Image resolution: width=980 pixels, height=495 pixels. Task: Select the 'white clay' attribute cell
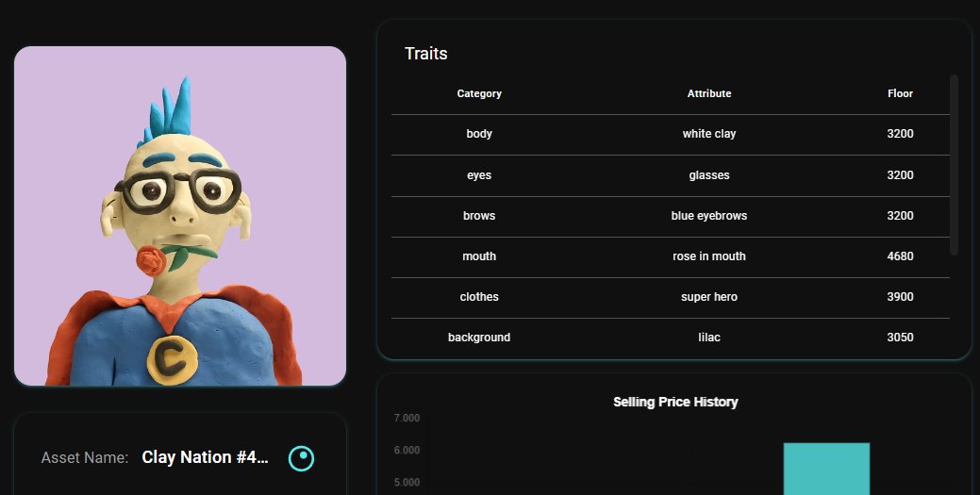coord(709,134)
